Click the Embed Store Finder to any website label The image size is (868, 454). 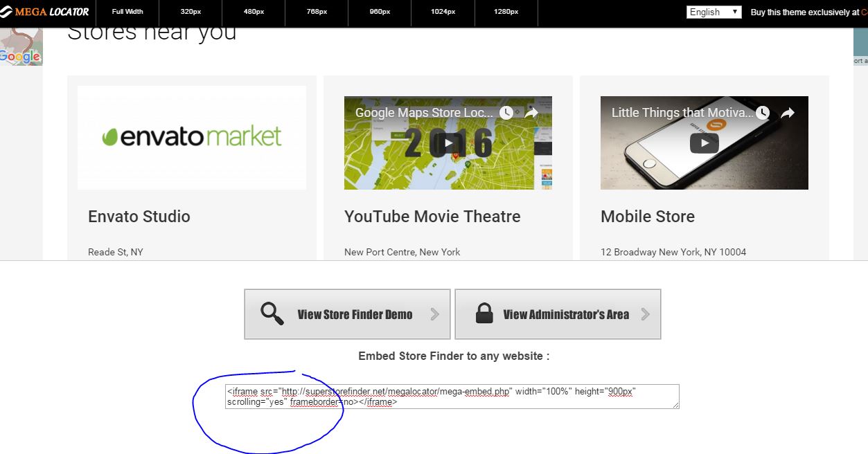tap(454, 356)
